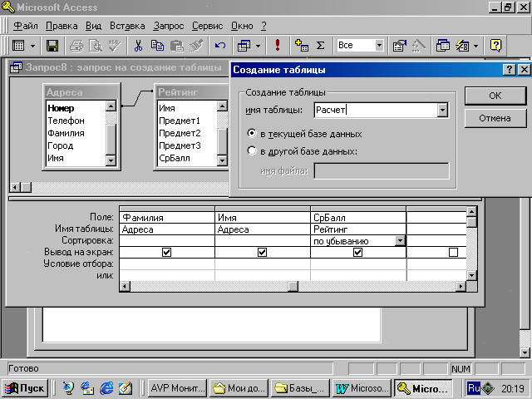This screenshot has width=532, height=399.
Task: Open the Вид menu
Action: click(93, 26)
